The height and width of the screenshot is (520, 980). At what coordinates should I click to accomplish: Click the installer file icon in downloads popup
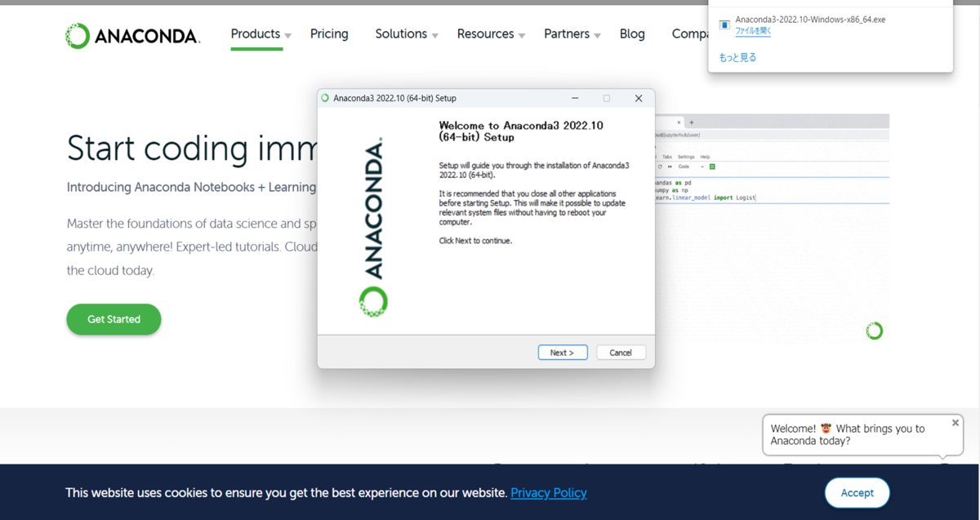[724, 24]
